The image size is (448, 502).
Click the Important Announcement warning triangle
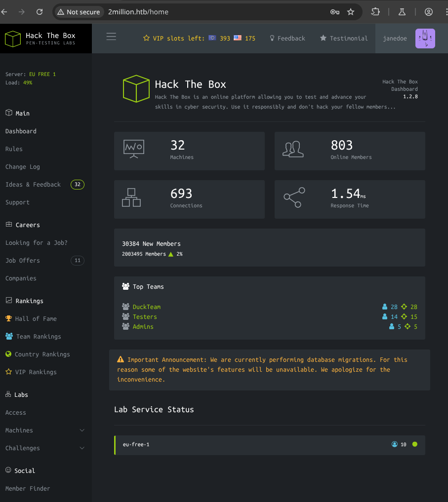coord(121,359)
